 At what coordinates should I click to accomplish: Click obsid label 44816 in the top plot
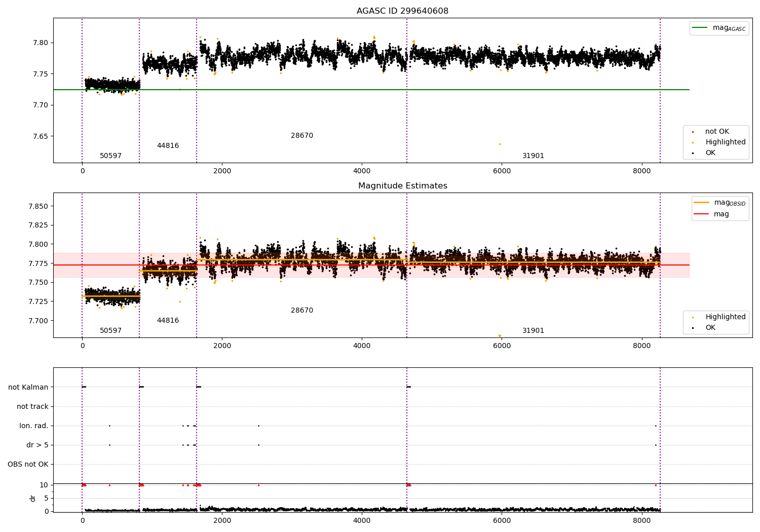pos(168,145)
